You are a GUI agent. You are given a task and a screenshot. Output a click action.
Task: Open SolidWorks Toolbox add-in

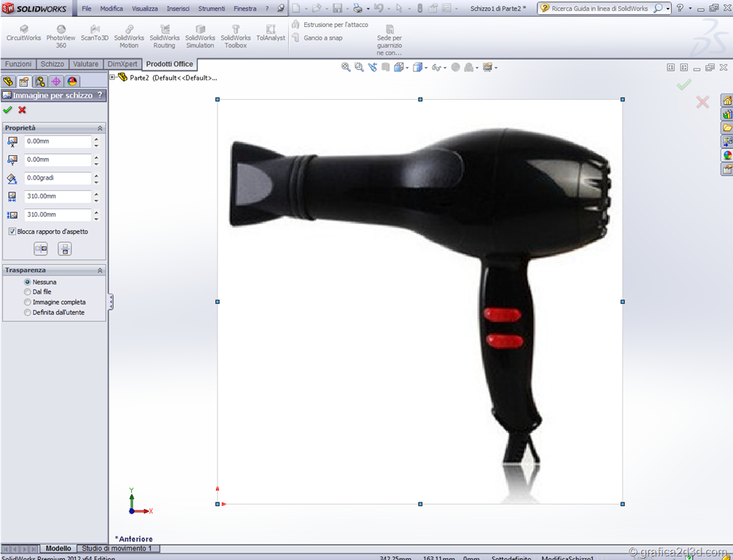[x=236, y=37]
